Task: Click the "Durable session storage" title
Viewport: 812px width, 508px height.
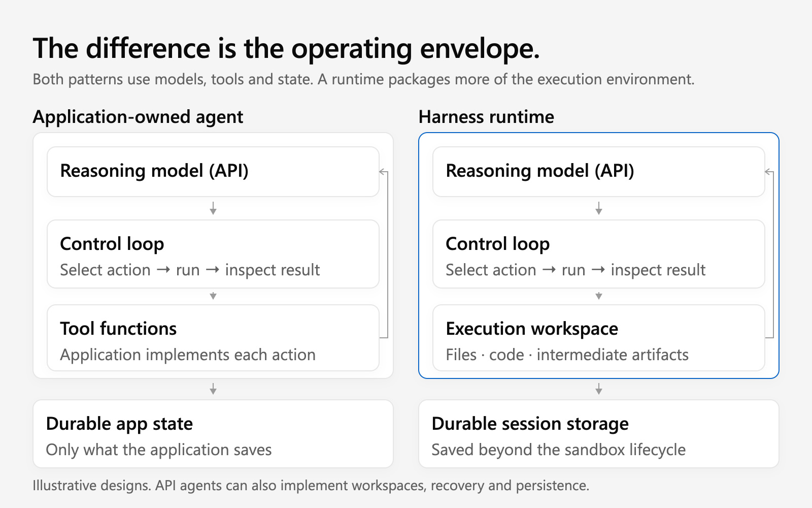Action: pos(530,424)
